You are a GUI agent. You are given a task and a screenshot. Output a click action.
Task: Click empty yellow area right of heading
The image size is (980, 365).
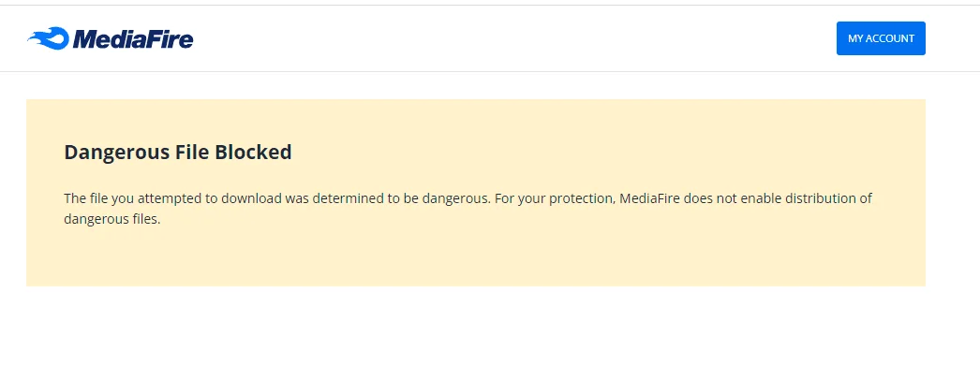coord(606,153)
